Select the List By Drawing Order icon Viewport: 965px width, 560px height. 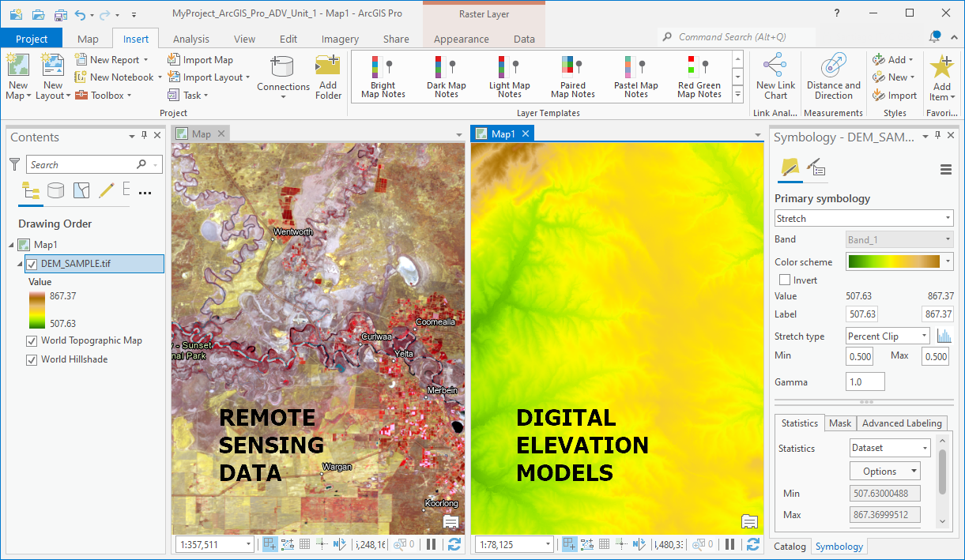click(x=31, y=190)
